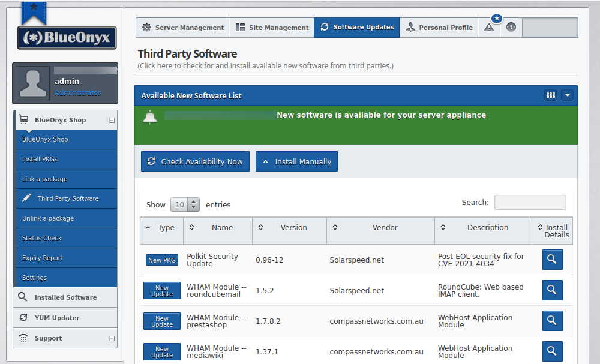
Task: View install details for WHAM Module prestashop
Action: 552,321
